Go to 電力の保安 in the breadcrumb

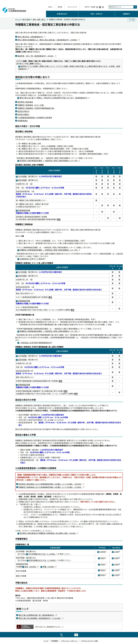point(26,20)
